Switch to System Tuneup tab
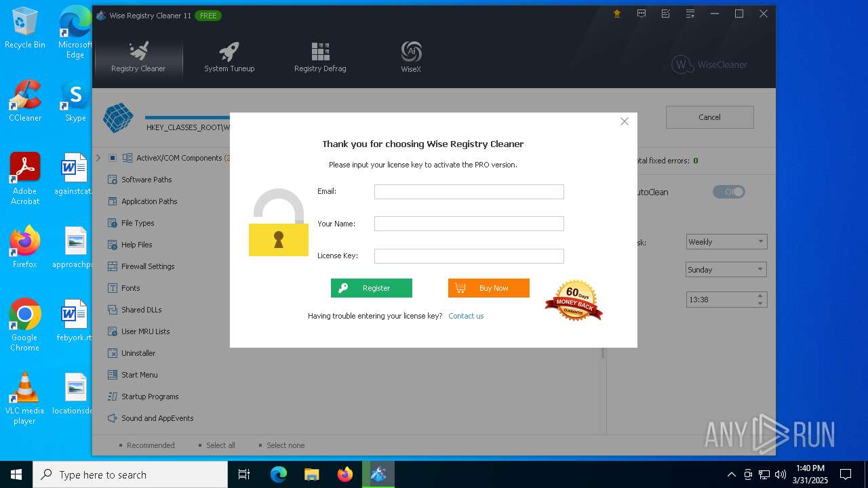This screenshot has width=868, height=488. pos(229,57)
